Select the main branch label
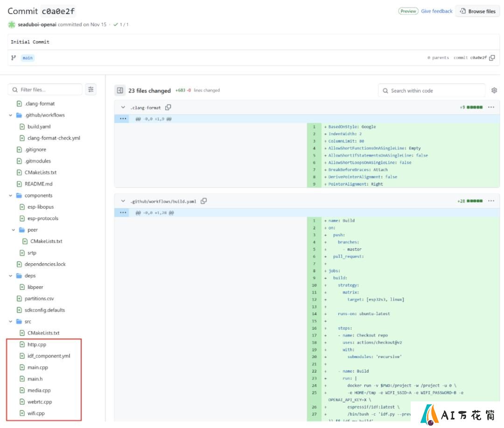This screenshot has height=428, width=504. [28, 58]
